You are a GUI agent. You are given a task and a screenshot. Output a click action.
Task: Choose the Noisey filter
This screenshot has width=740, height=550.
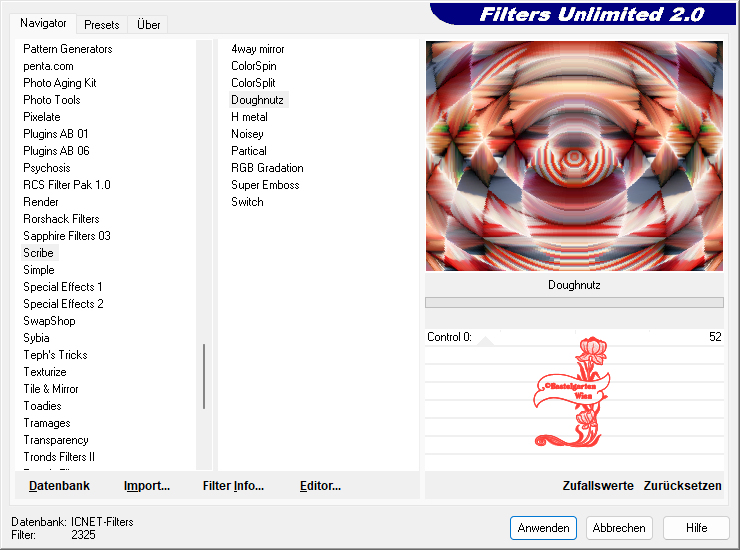(247, 134)
